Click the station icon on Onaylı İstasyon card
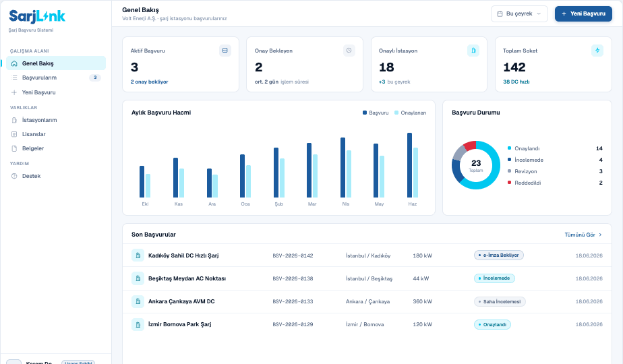The image size is (623, 364). pyautogui.click(x=473, y=51)
